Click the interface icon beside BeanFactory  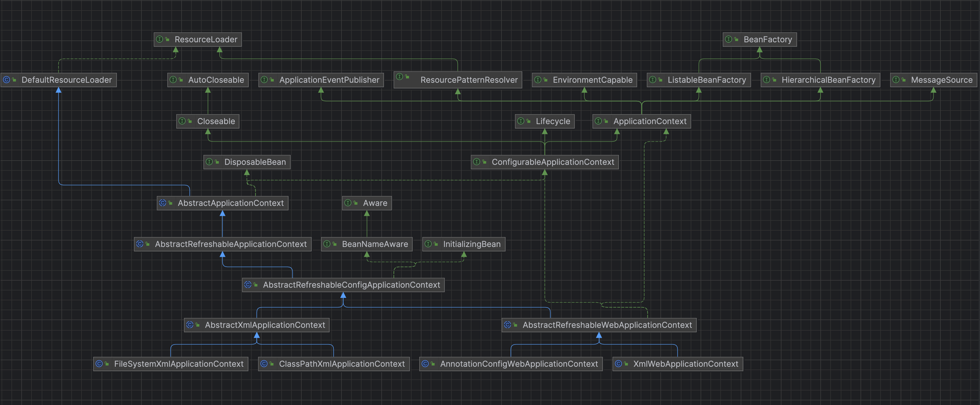coord(729,39)
